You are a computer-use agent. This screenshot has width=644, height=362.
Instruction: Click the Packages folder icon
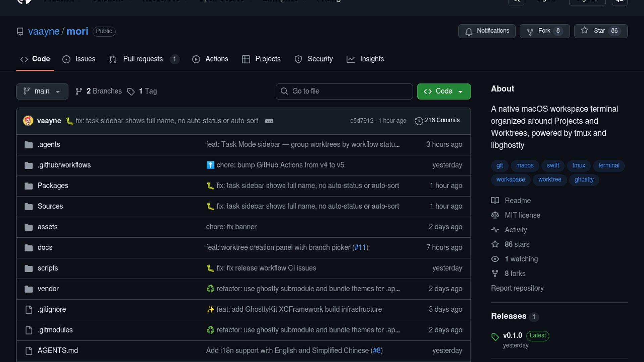pos(29,186)
